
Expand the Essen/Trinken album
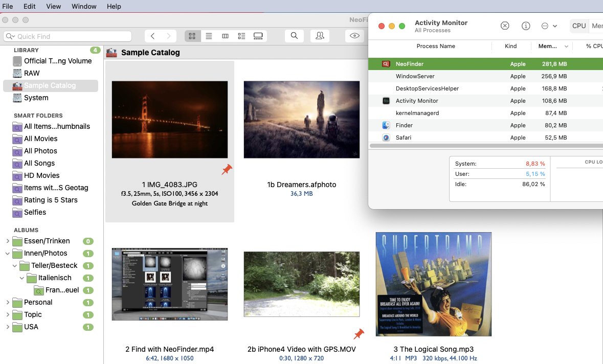(x=7, y=241)
